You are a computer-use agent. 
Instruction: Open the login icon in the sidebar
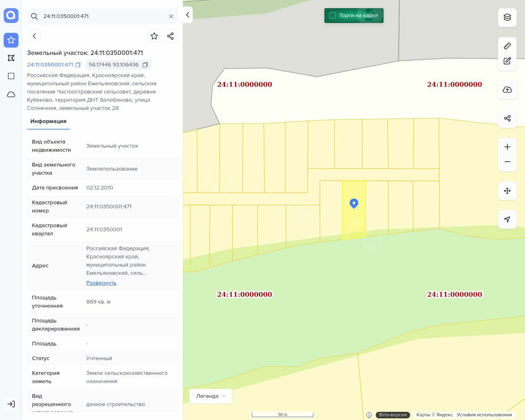coord(11,404)
